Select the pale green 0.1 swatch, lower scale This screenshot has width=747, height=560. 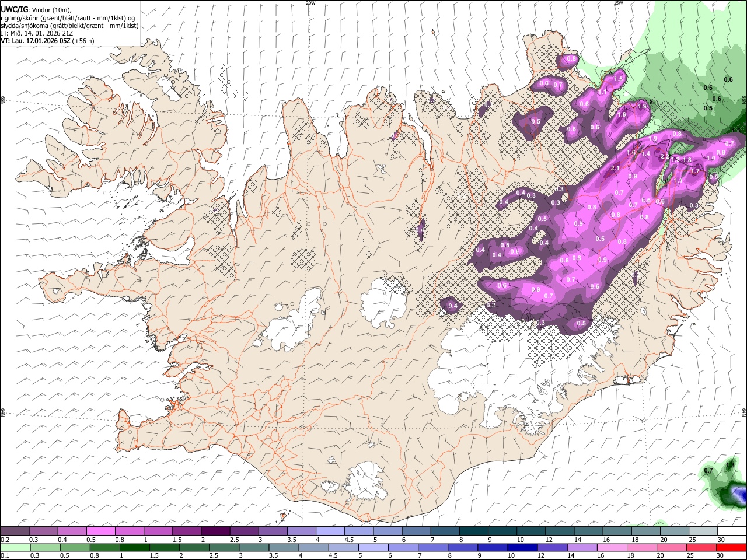pos(15,547)
